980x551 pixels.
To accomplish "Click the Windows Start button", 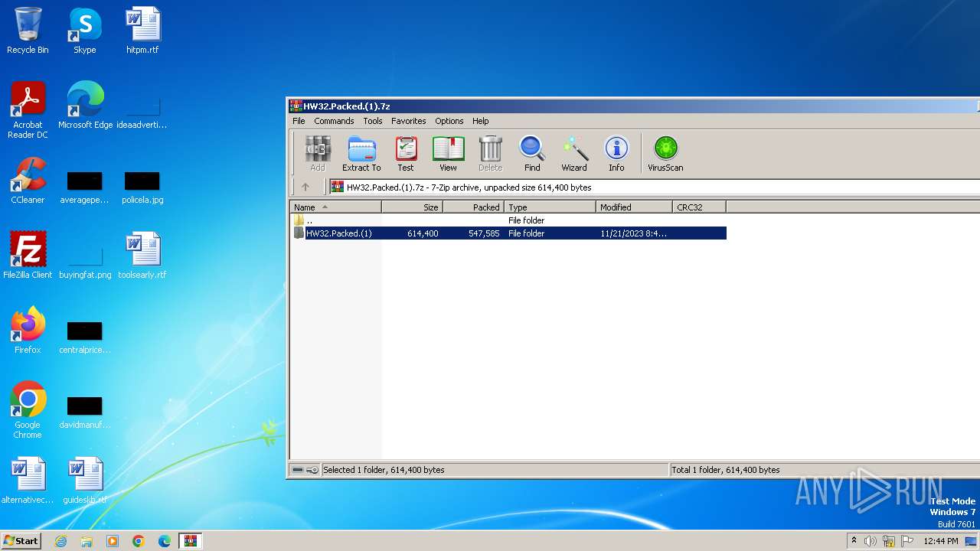I will (x=21, y=541).
